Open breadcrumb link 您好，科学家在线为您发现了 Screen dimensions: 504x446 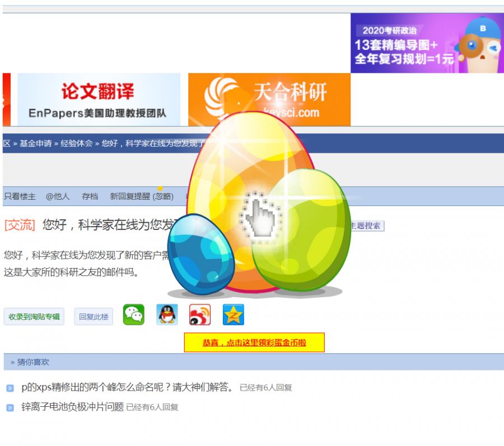[x=153, y=143]
